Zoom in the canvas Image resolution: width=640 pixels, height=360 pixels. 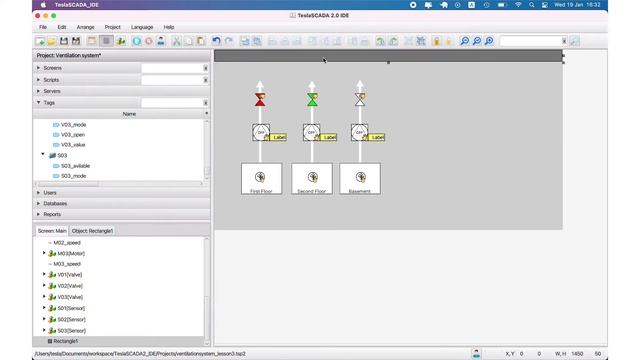(489, 41)
